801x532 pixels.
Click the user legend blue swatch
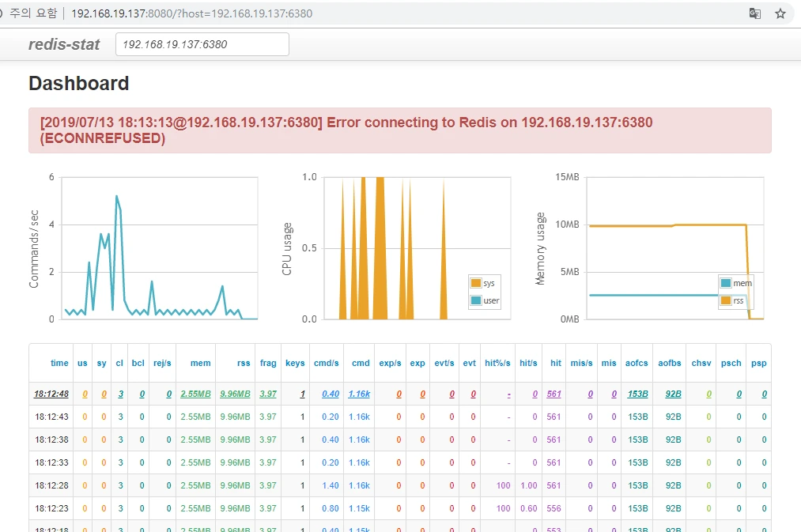pyautogui.click(x=475, y=300)
